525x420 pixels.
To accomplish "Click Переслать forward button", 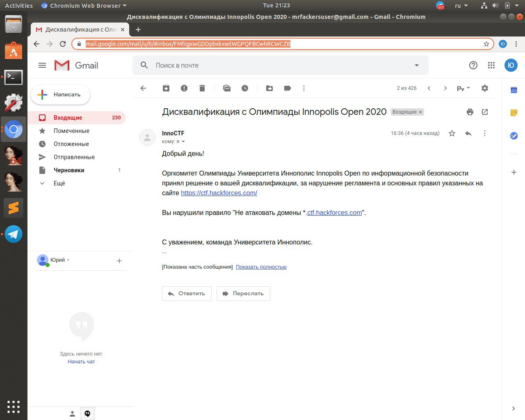I will click(243, 294).
